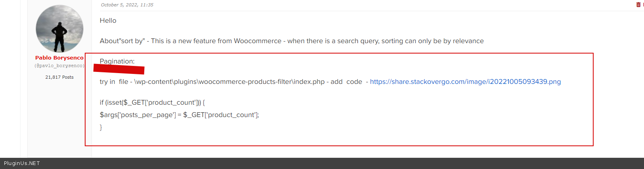The width and height of the screenshot is (644, 169).
Task: Open the Pablo Borysenco profile link
Action: coord(59,58)
